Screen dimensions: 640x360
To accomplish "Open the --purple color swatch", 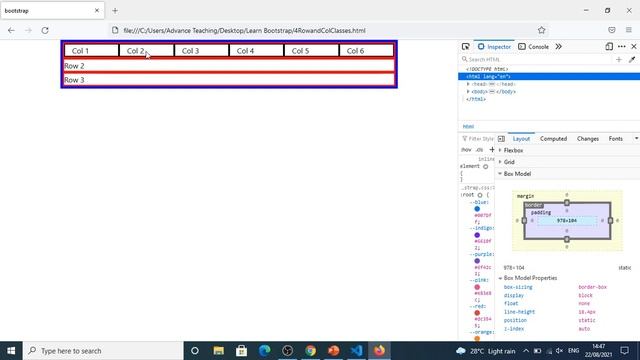I will pos(477,261).
